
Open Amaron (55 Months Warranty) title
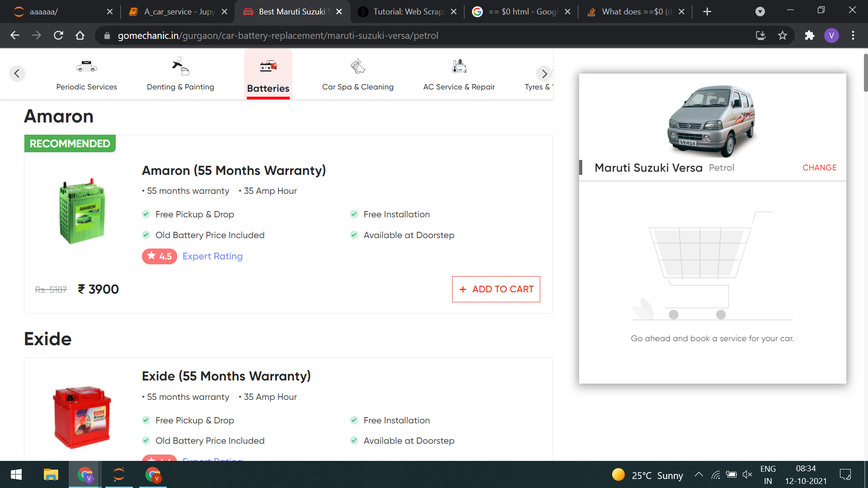234,170
